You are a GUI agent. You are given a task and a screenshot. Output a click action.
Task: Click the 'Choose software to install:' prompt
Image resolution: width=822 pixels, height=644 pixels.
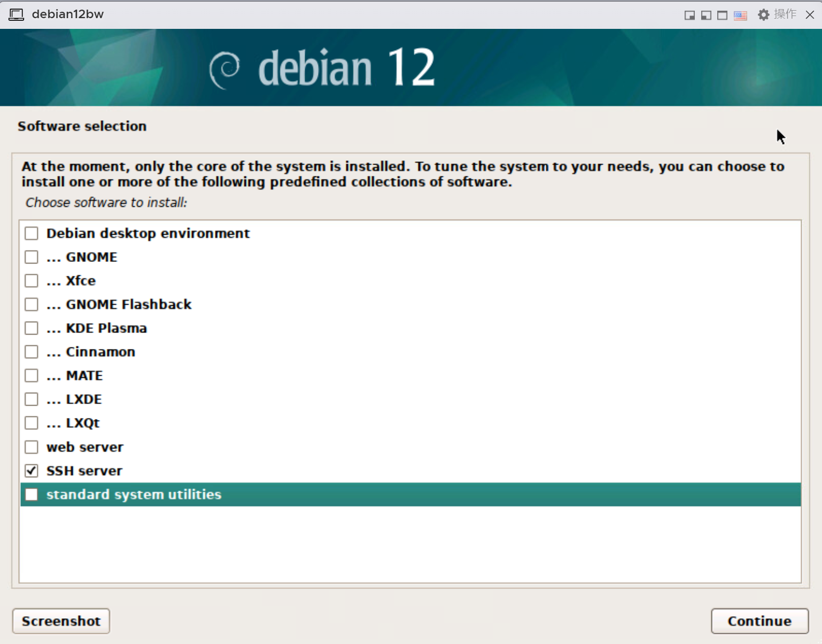[106, 203]
